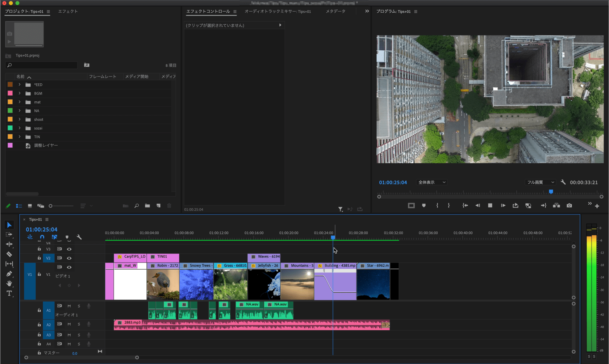Toggle Snap magnet icon in timeline
609x364 pixels.
[42, 237]
